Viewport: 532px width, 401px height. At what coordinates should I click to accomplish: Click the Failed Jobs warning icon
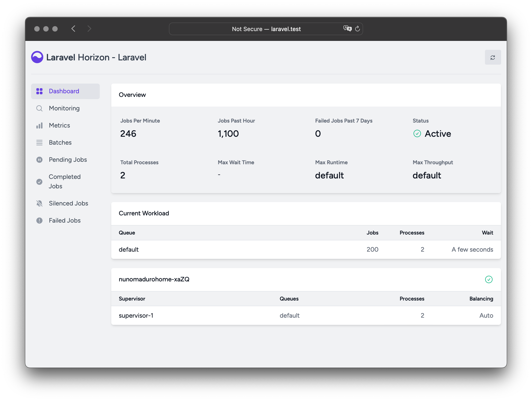click(x=40, y=220)
